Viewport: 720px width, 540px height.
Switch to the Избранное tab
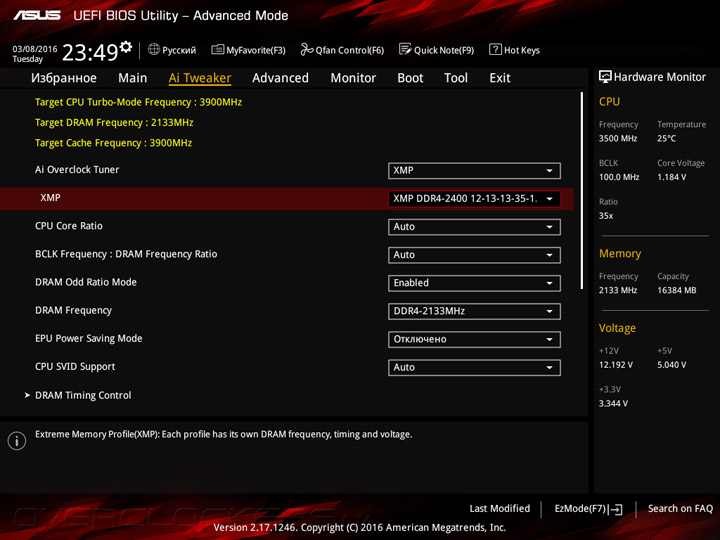click(64, 78)
